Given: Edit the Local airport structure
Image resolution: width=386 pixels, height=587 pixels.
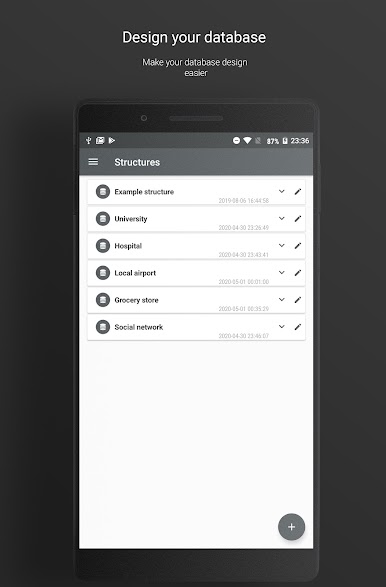Looking at the screenshot, I should pyautogui.click(x=298, y=273).
